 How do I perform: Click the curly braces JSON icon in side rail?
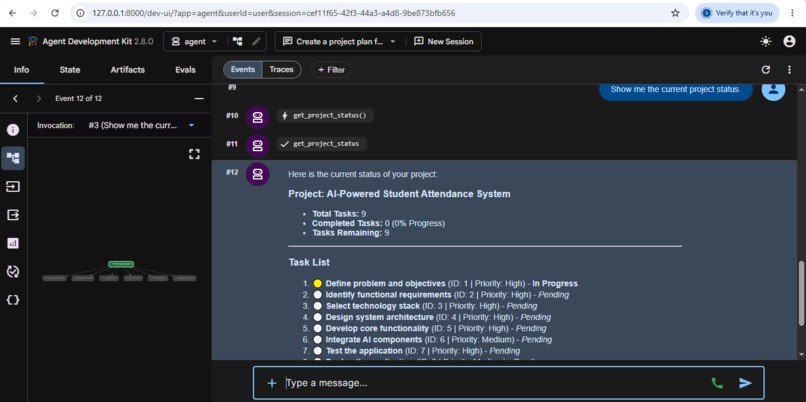tap(13, 300)
